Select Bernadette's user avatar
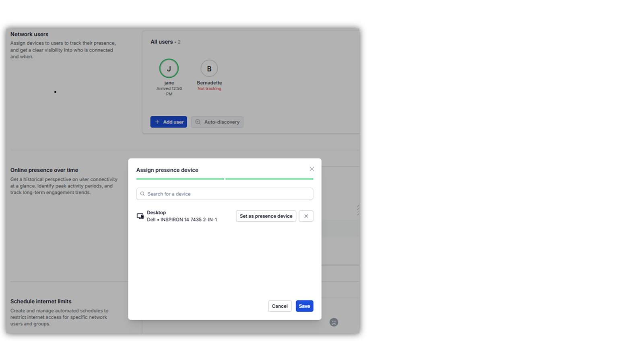The height and width of the screenshot is (362, 644). tap(209, 68)
